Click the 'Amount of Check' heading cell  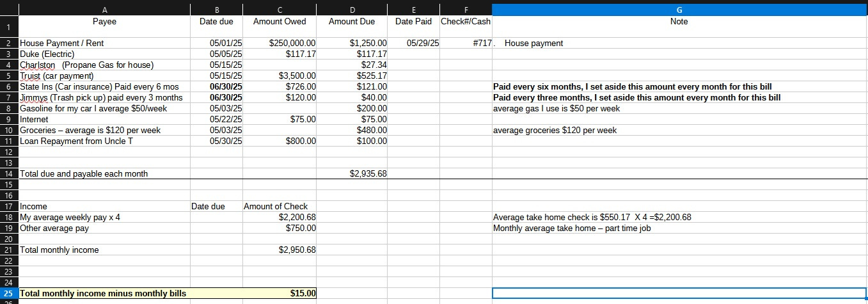click(x=280, y=207)
